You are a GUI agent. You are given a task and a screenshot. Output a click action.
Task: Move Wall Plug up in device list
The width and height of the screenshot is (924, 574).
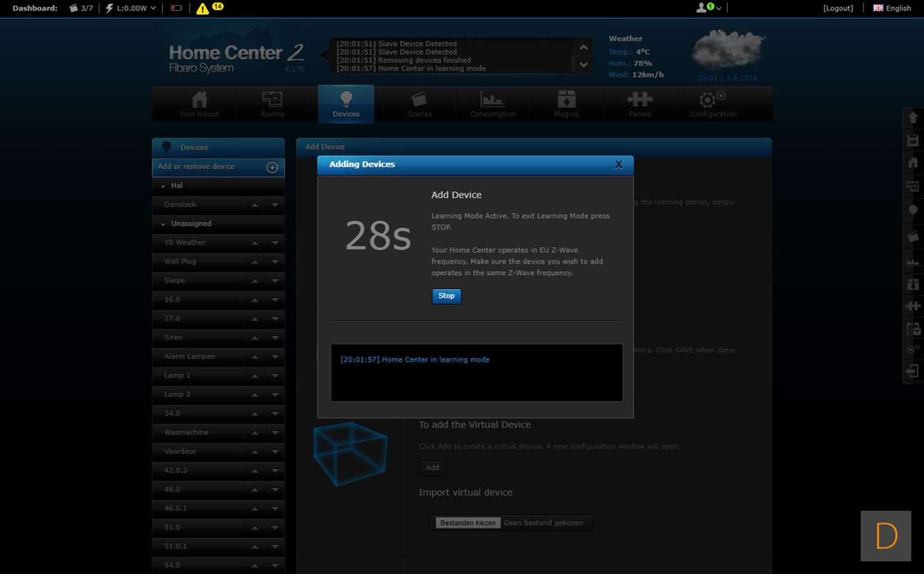254,262
